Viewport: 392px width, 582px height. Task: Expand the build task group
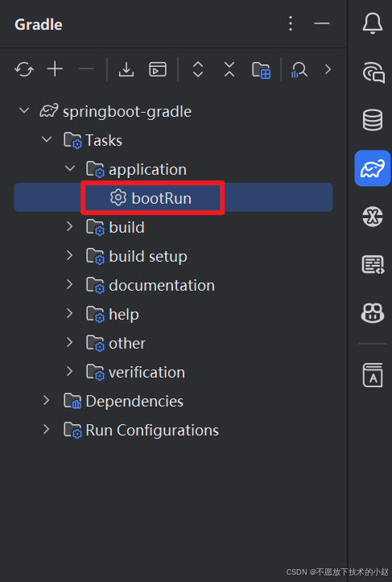[69, 226]
